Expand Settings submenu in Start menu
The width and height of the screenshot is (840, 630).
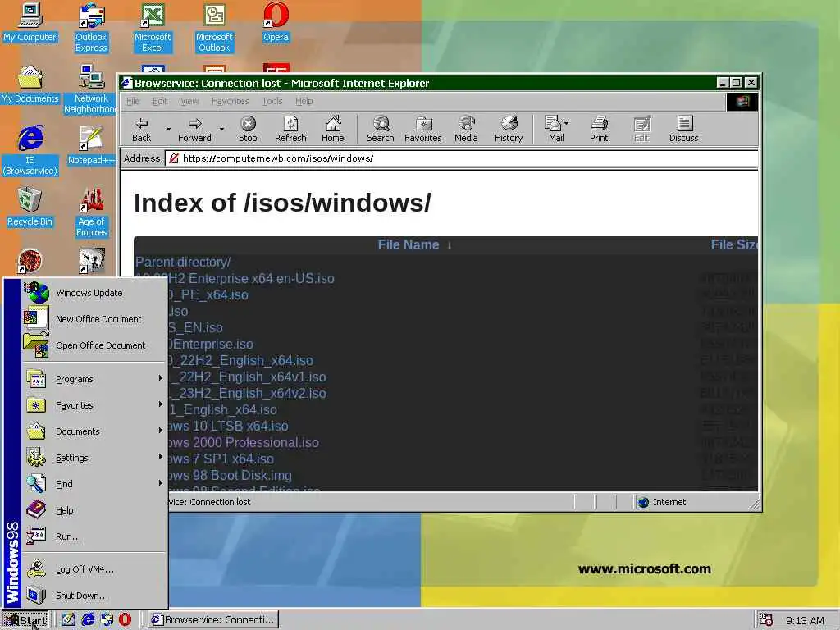point(94,458)
